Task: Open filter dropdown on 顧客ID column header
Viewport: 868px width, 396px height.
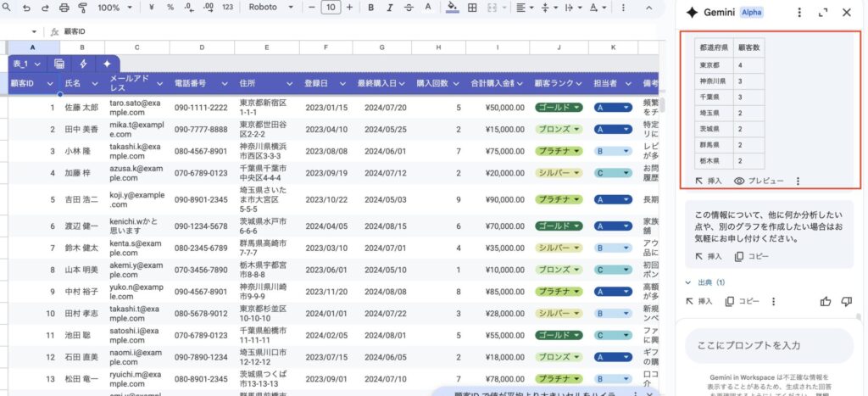Action: 50,84
